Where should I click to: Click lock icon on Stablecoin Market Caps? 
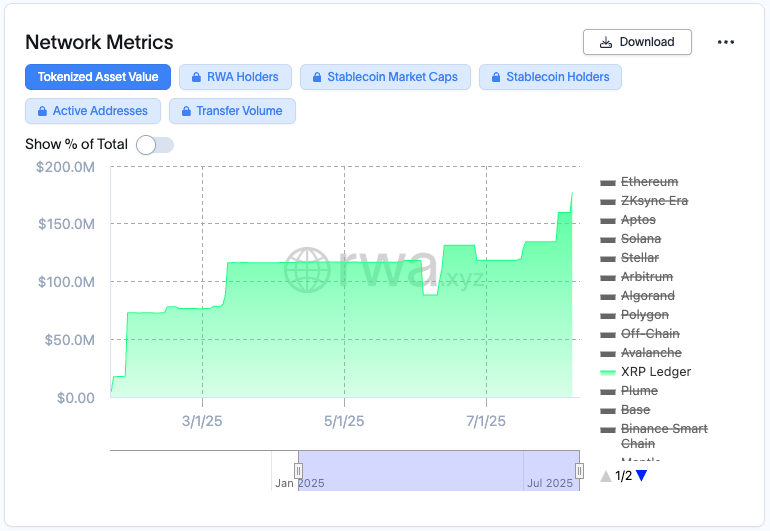(317, 77)
